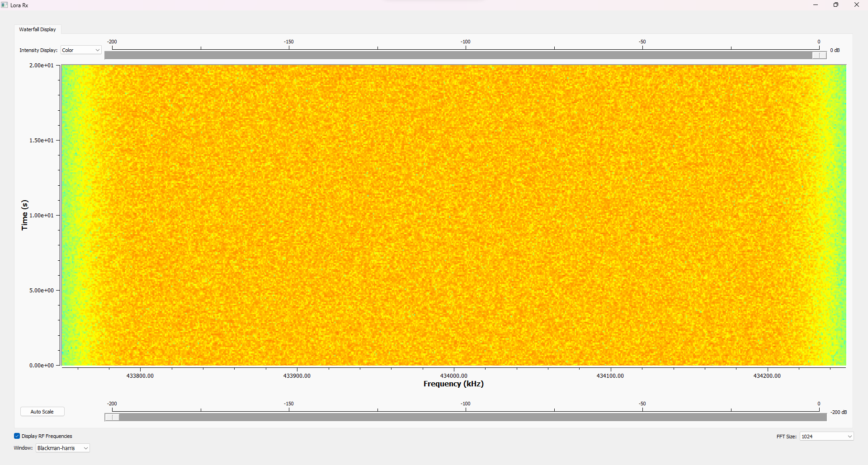Click the lower intensity slider handle
This screenshot has width=868, height=465.
point(112,417)
